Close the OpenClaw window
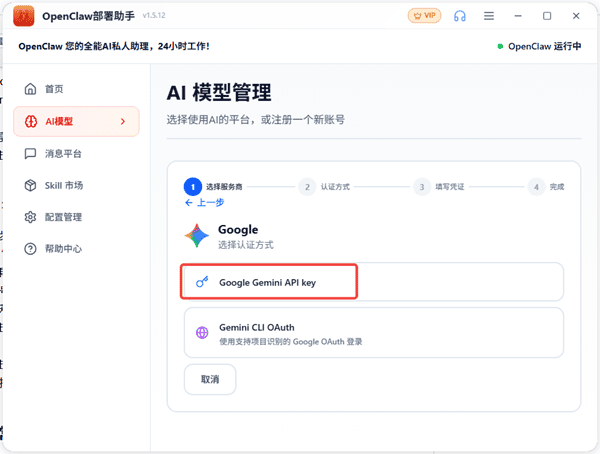 (576, 16)
